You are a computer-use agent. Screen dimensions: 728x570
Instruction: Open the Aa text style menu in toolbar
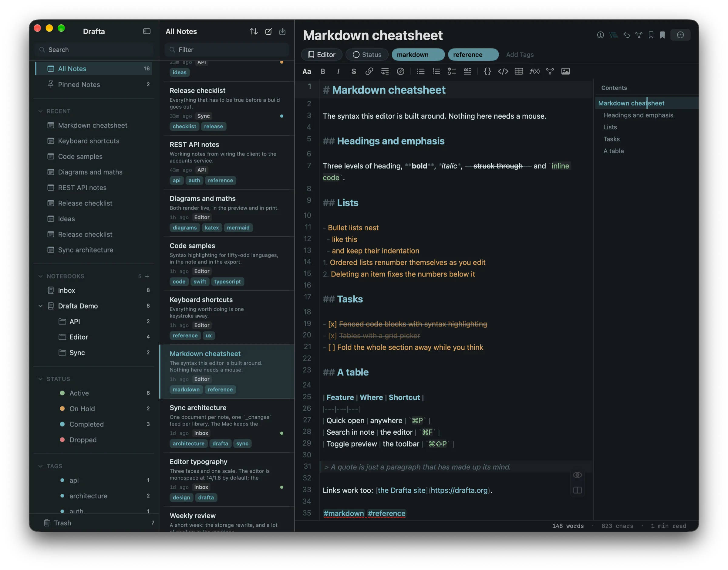pyautogui.click(x=306, y=71)
